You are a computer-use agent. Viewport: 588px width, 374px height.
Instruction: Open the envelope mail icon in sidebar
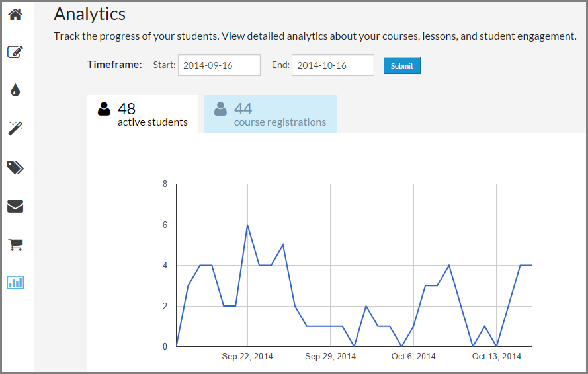pyautogui.click(x=15, y=206)
